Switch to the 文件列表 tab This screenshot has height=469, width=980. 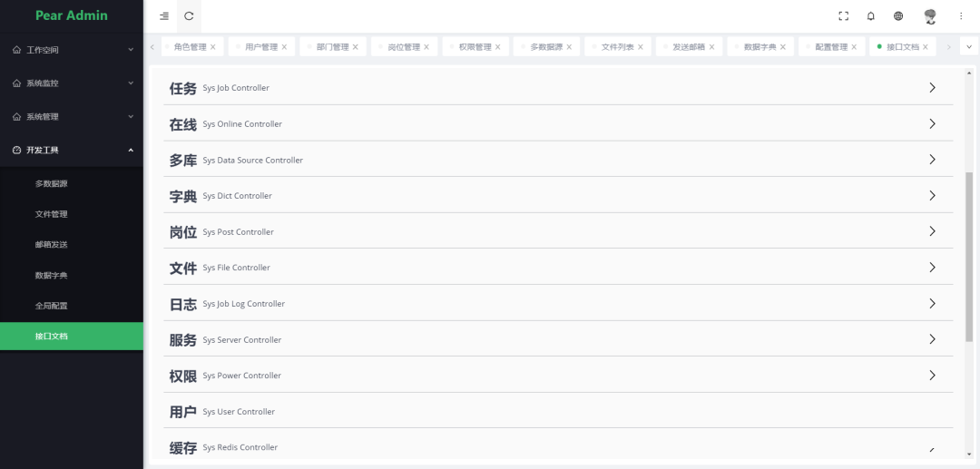pos(618,47)
